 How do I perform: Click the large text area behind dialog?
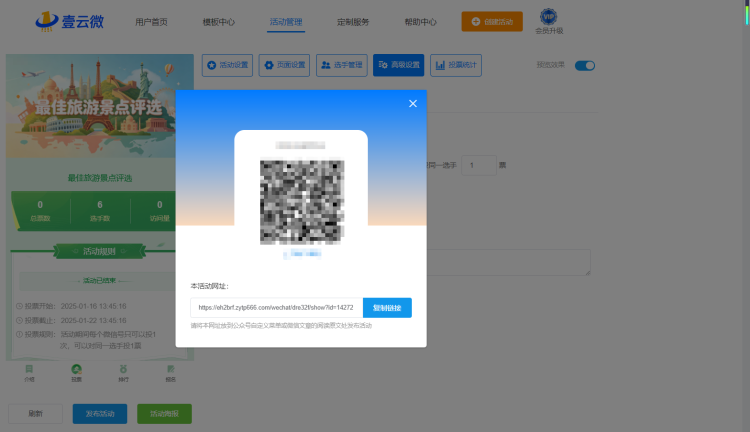click(508, 262)
